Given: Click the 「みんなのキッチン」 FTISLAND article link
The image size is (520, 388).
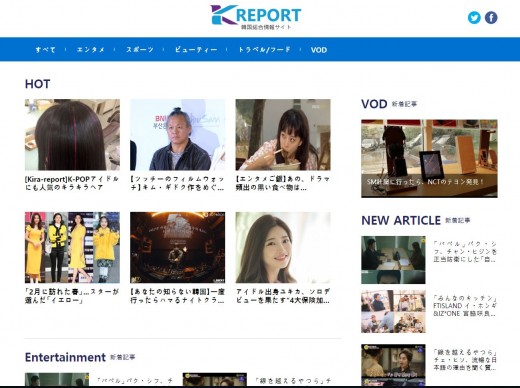Looking at the screenshot, I should point(465,306).
